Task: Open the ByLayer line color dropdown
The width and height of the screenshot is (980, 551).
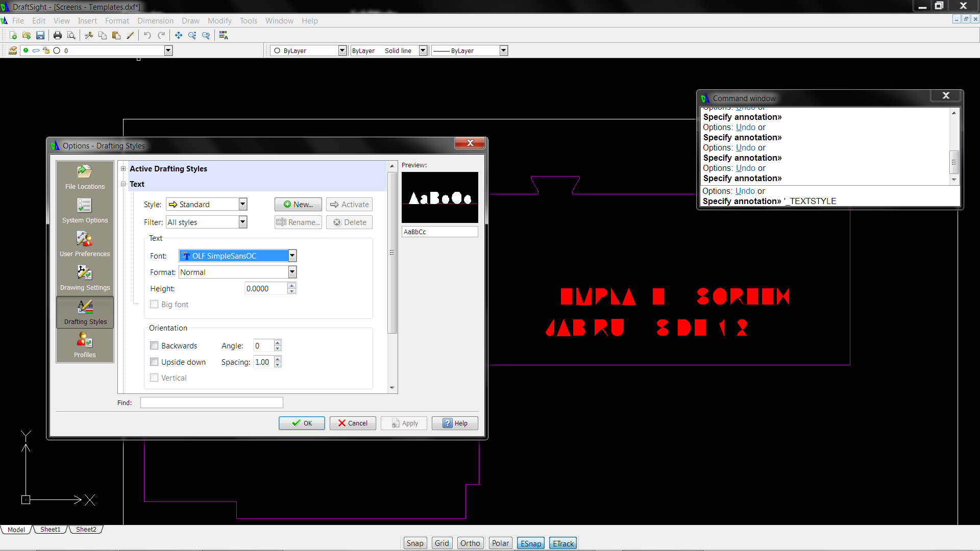Action: tap(342, 51)
